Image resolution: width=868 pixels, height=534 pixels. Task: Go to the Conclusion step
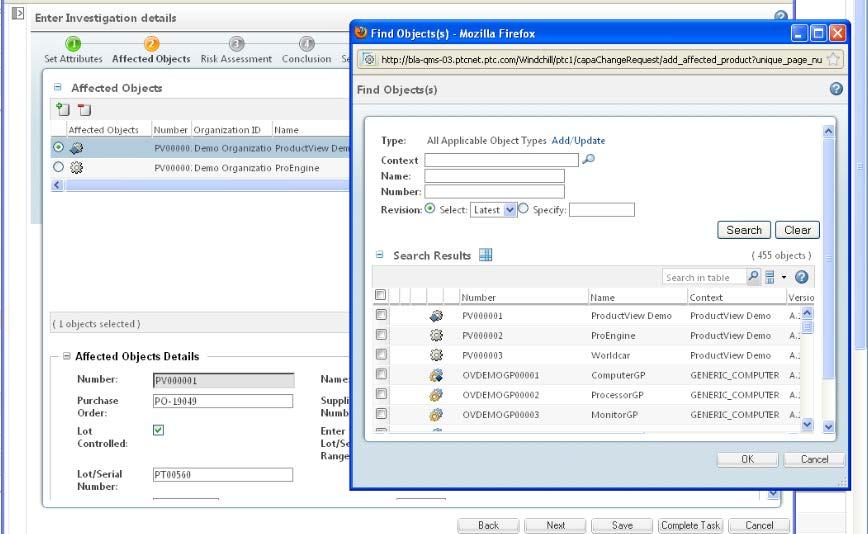(x=306, y=50)
